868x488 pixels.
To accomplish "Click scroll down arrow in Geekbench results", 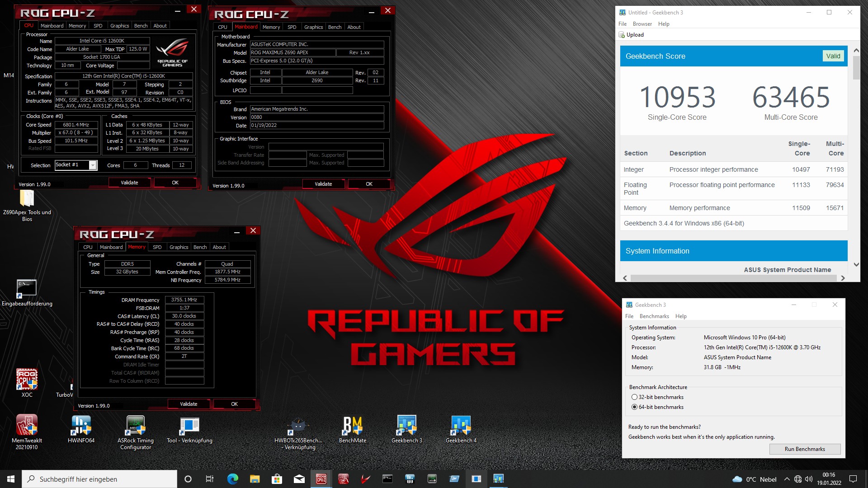I will point(856,265).
